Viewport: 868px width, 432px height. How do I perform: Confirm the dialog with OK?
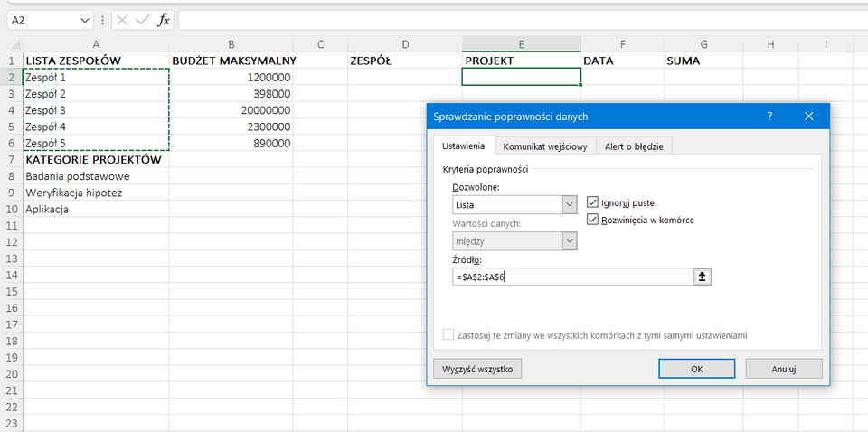[696, 369]
